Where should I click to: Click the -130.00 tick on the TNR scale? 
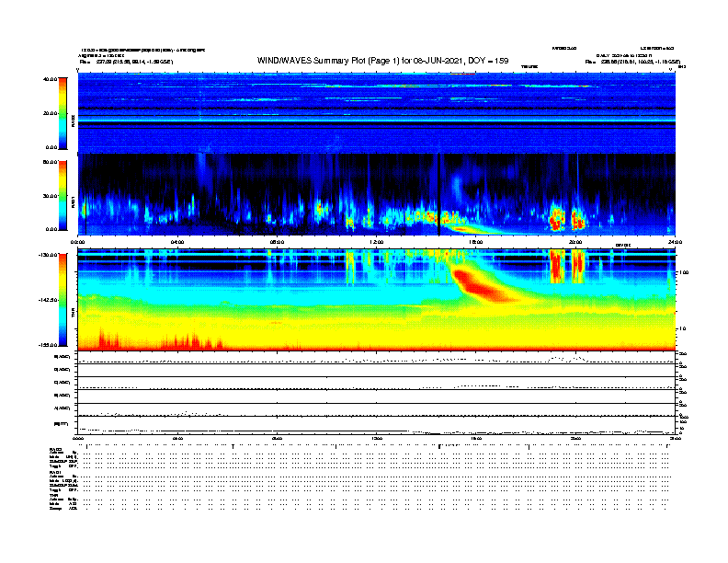45,254
